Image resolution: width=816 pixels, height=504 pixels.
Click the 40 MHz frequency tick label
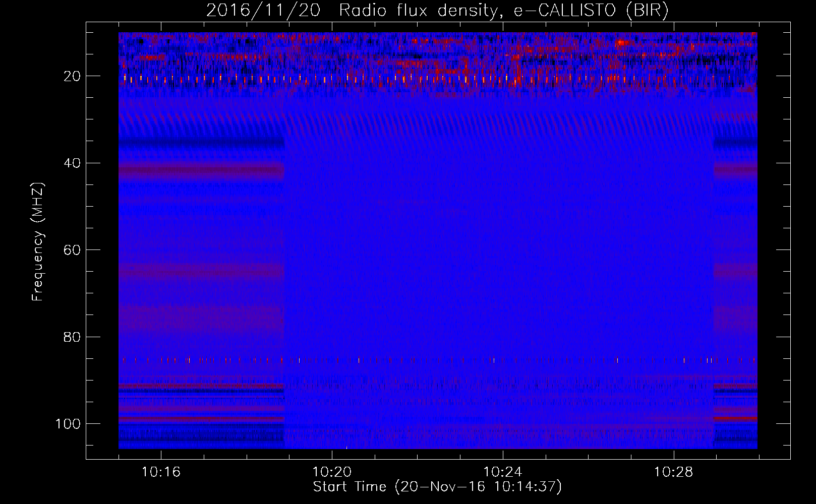[72, 163]
